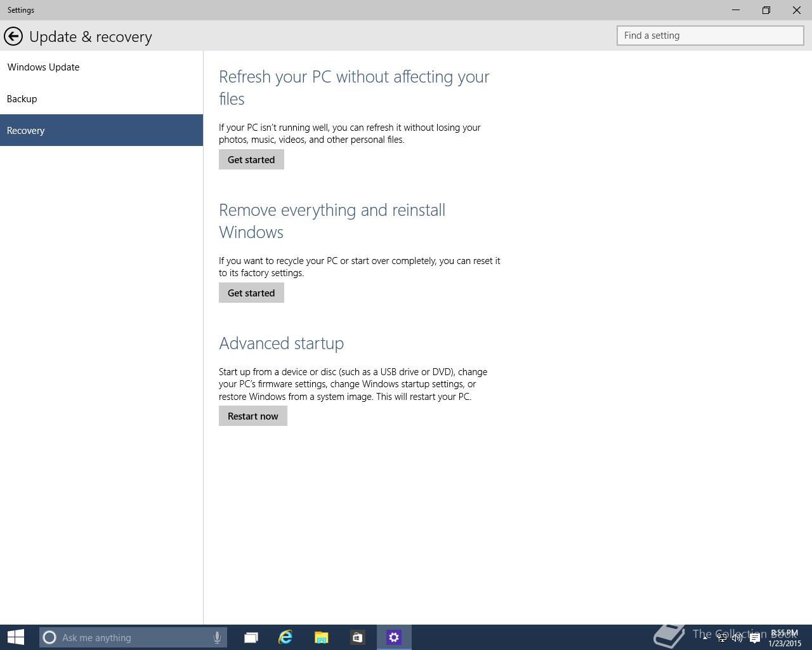Open the Store app from taskbar
Viewport: 812px width, 650px height.
pos(357,637)
